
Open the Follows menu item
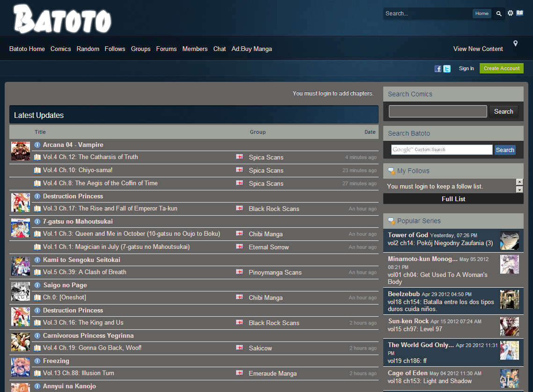(x=115, y=49)
